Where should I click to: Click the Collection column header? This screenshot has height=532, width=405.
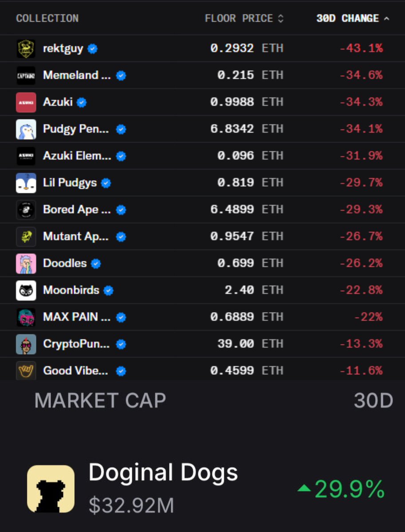coord(47,19)
